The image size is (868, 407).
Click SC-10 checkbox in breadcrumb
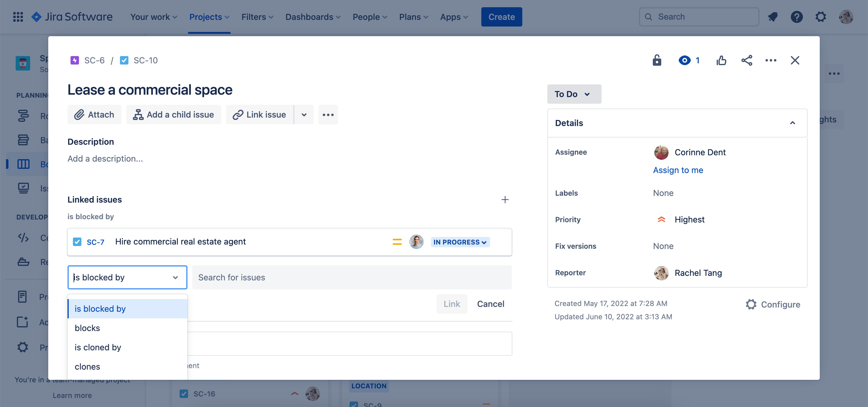pyautogui.click(x=124, y=60)
